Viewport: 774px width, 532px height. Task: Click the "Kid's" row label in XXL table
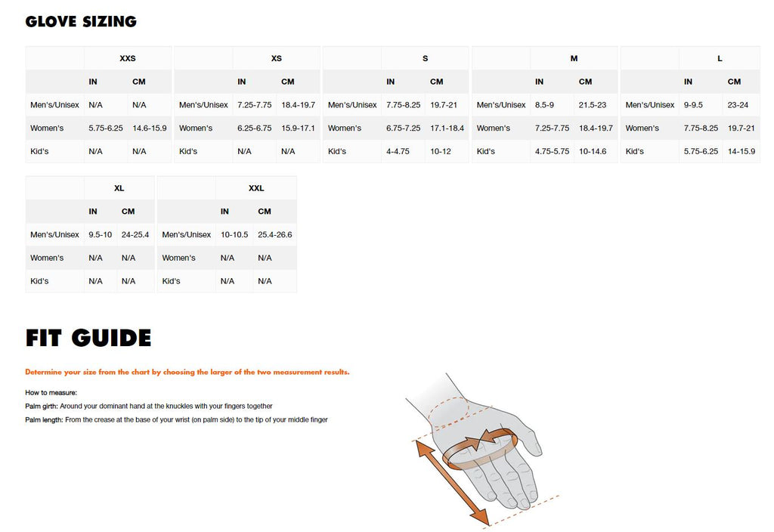point(172,281)
